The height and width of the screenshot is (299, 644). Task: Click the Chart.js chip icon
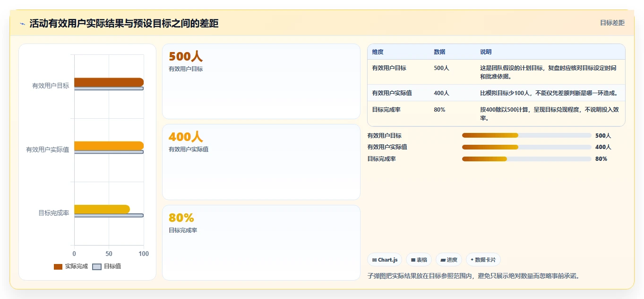[374, 260]
